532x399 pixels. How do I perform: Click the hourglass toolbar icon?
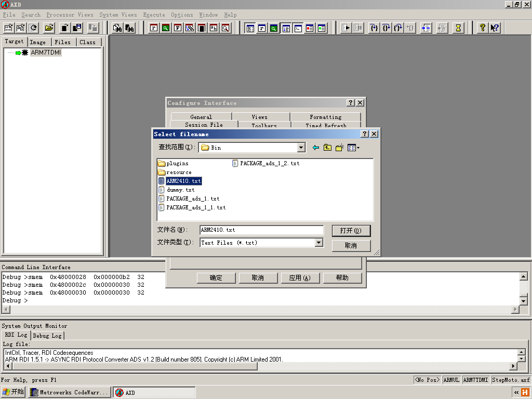458,28
